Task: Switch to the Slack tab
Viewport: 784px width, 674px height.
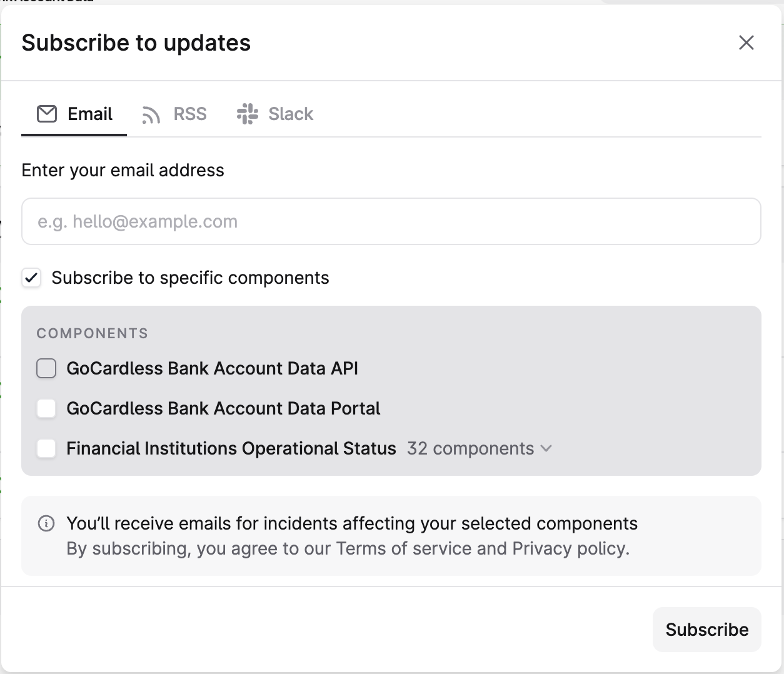Action: (291, 114)
